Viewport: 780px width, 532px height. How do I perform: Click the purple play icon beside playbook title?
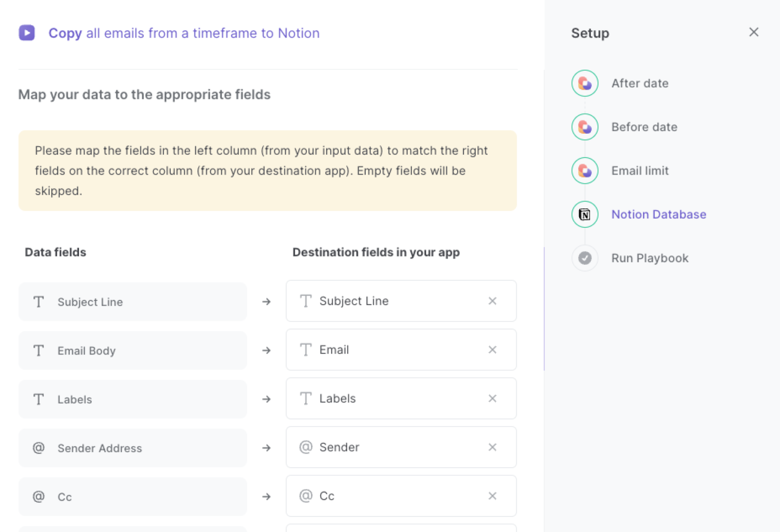click(x=27, y=33)
